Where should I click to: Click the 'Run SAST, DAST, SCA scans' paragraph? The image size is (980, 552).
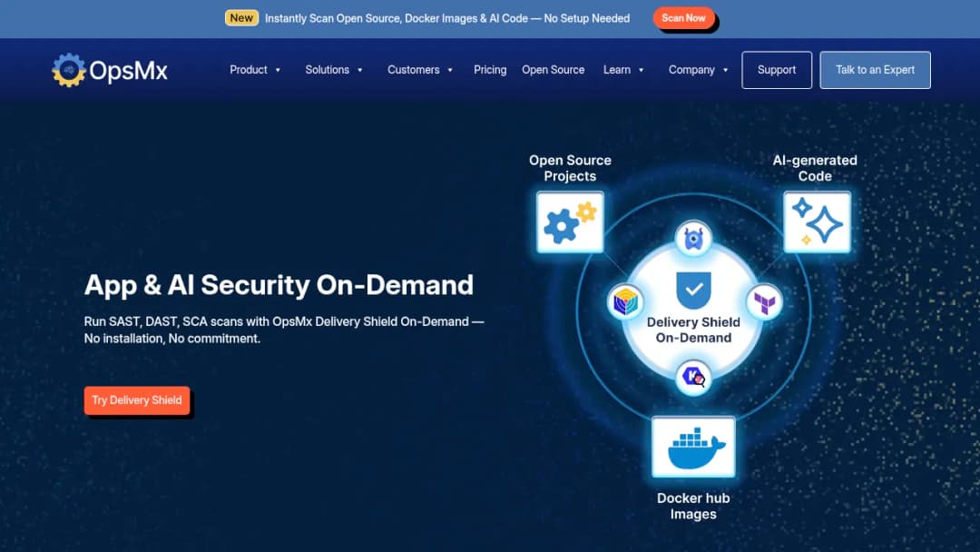pyautogui.click(x=284, y=330)
